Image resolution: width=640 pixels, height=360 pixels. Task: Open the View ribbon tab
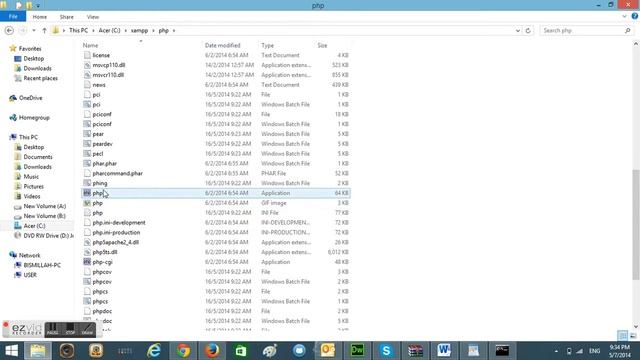tap(93, 17)
